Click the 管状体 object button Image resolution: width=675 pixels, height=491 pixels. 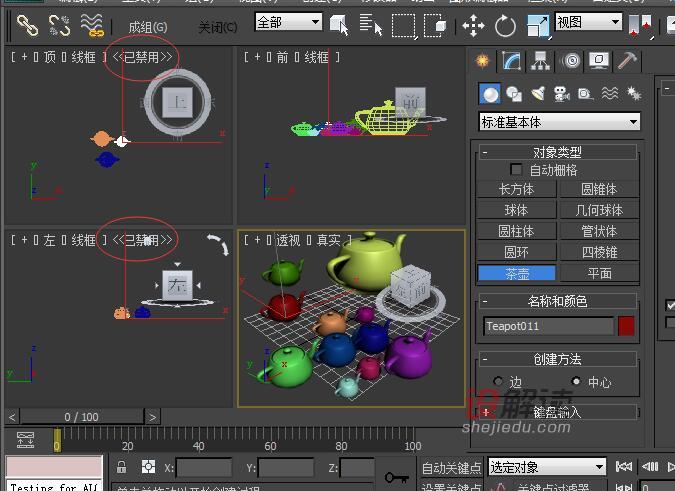[599, 231]
